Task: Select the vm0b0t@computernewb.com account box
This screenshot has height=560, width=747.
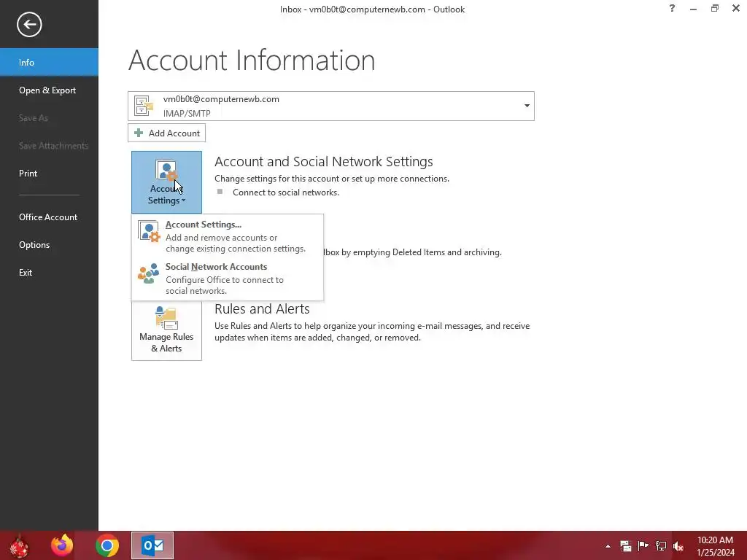Action: point(331,106)
